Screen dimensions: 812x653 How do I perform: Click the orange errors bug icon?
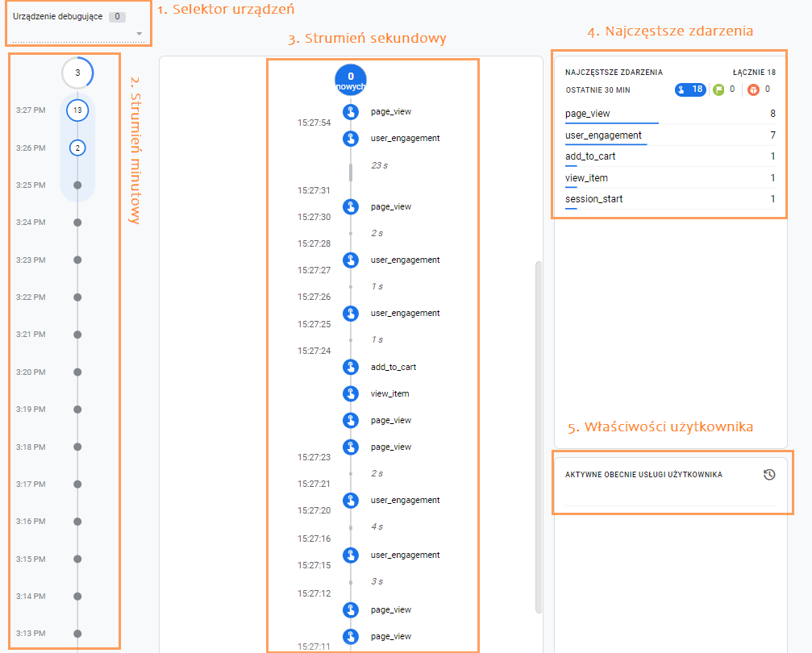[x=753, y=90]
